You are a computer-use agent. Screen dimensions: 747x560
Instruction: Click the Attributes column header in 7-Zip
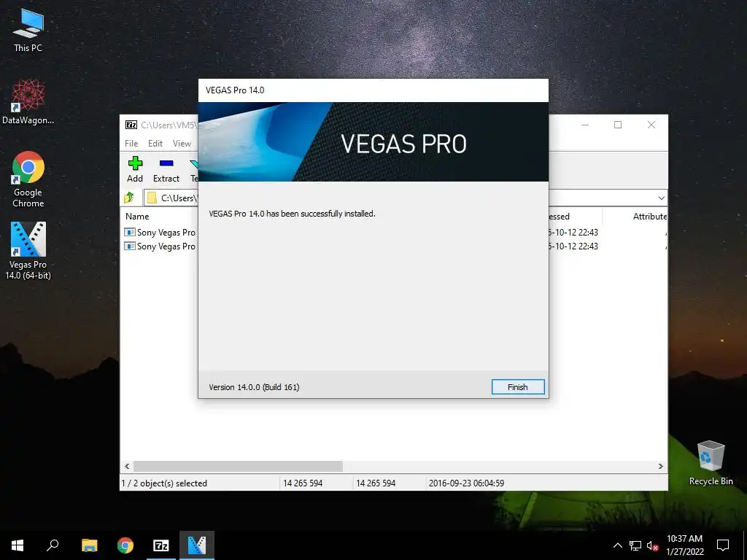click(649, 216)
